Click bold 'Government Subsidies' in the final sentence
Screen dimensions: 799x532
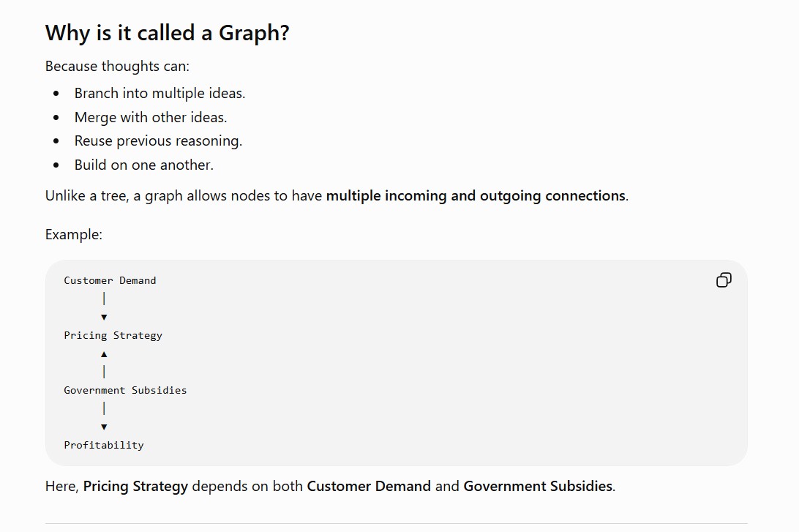(x=538, y=486)
